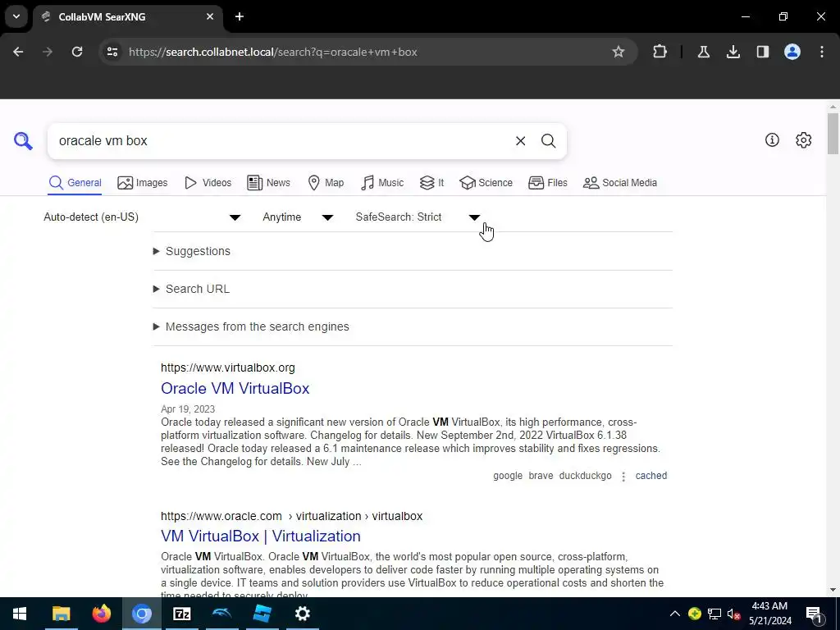This screenshot has height=630, width=840.
Task: Submit search with the magnifier button
Action: point(548,141)
